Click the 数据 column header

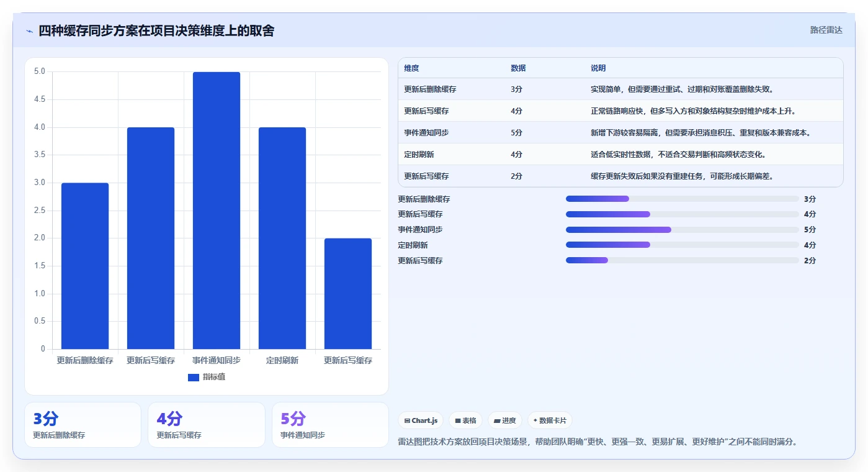coord(518,68)
